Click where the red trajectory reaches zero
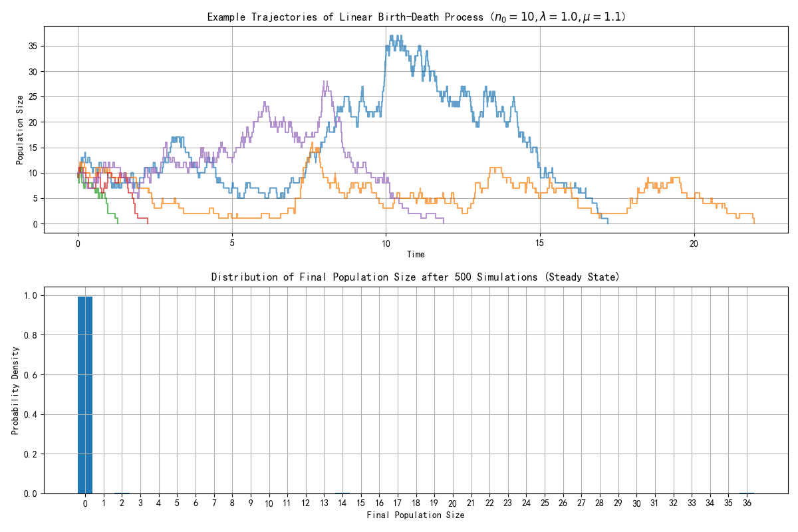 [x=147, y=223]
